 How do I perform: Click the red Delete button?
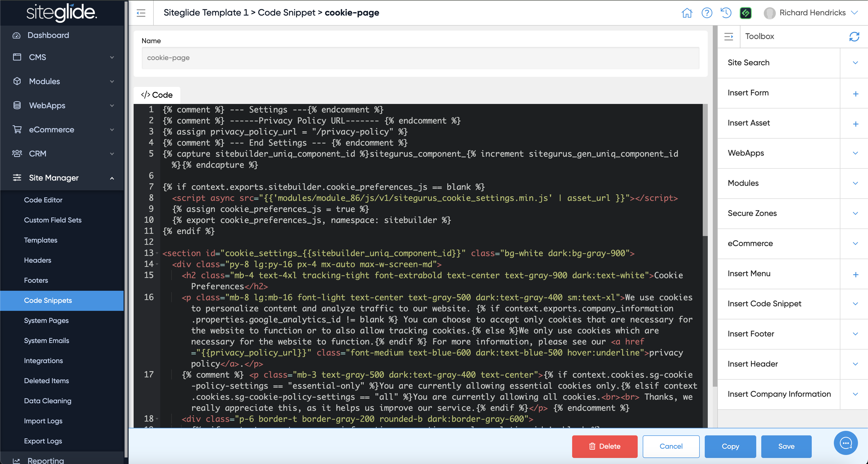[x=605, y=446]
